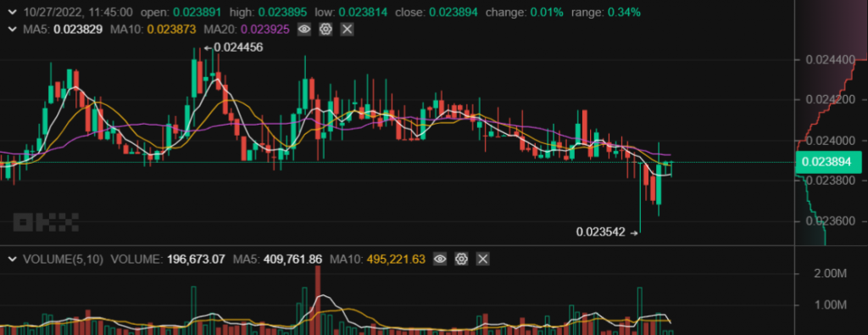Collapse the candle info row chevron
This screenshot has width=868, height=335.
click(x=12, y=12)
